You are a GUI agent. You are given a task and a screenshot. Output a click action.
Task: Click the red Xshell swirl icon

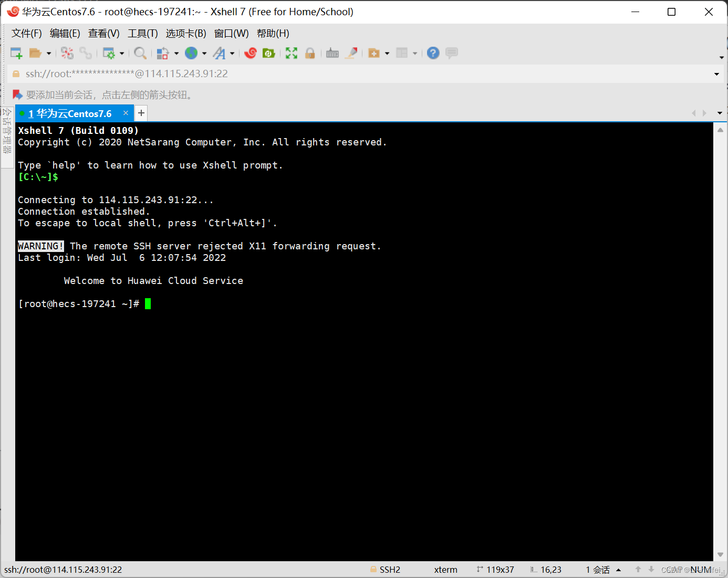(251, 53)
